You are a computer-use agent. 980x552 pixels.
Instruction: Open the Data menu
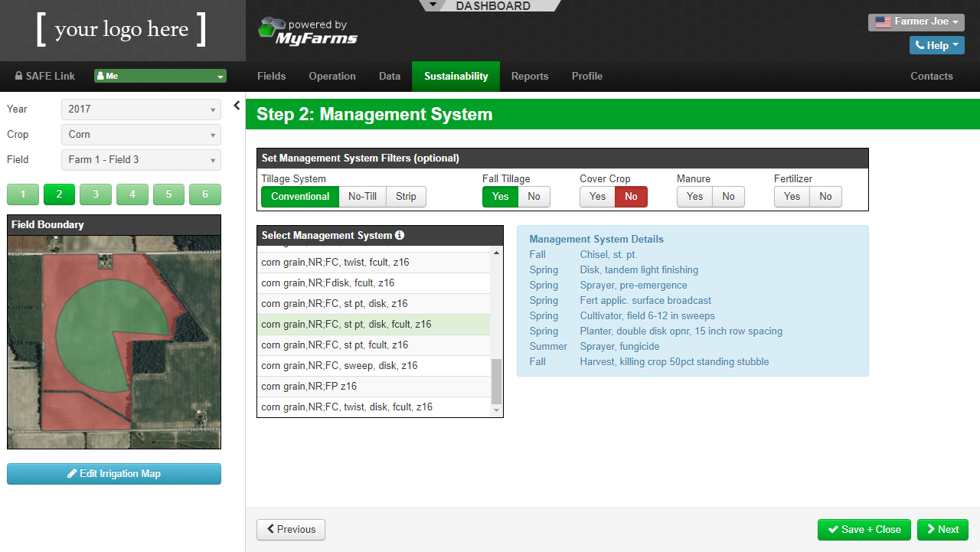pyautogui.click(x=390, y=77)
